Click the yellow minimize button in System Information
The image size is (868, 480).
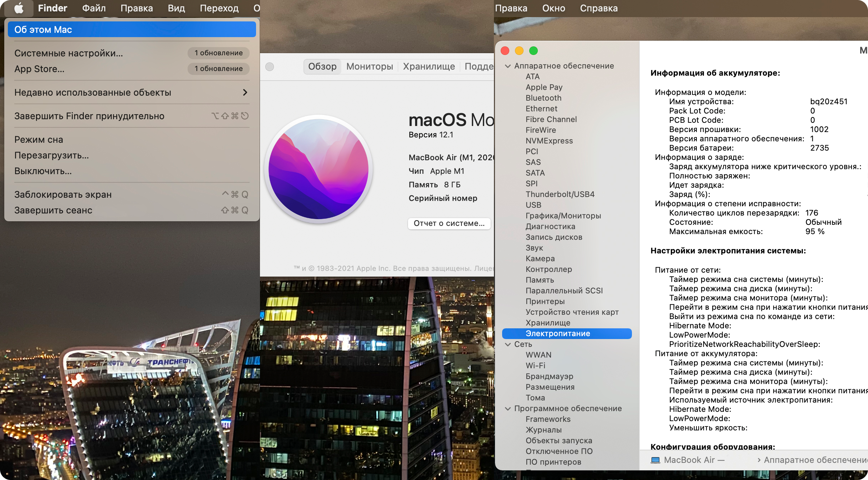coord(519,51)
